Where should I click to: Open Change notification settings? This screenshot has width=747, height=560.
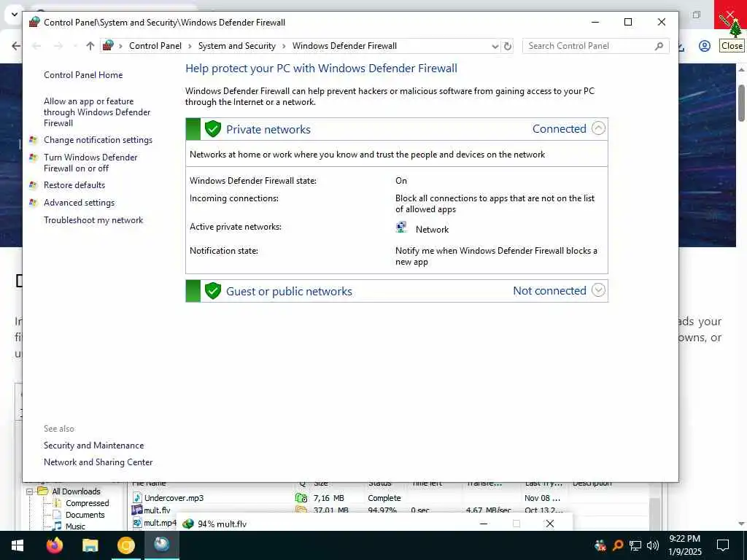tap(98, 140)
